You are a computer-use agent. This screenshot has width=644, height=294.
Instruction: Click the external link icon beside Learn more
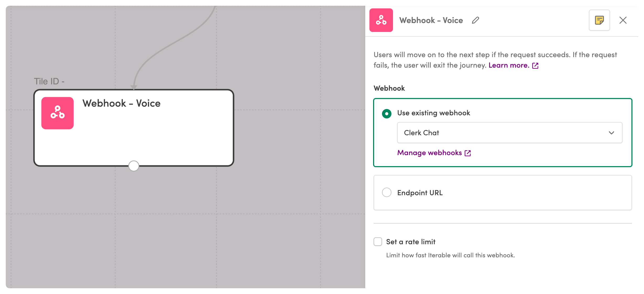coord(535,66)
